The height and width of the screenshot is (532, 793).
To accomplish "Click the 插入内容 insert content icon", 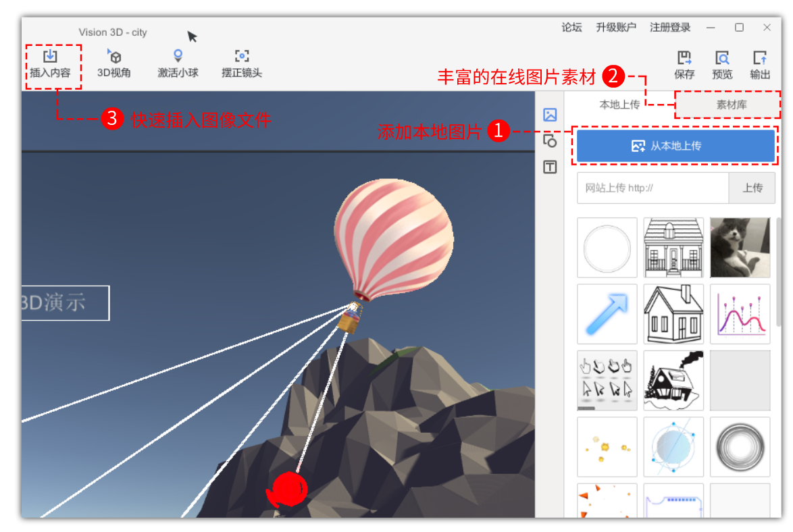I will (50, 57).
